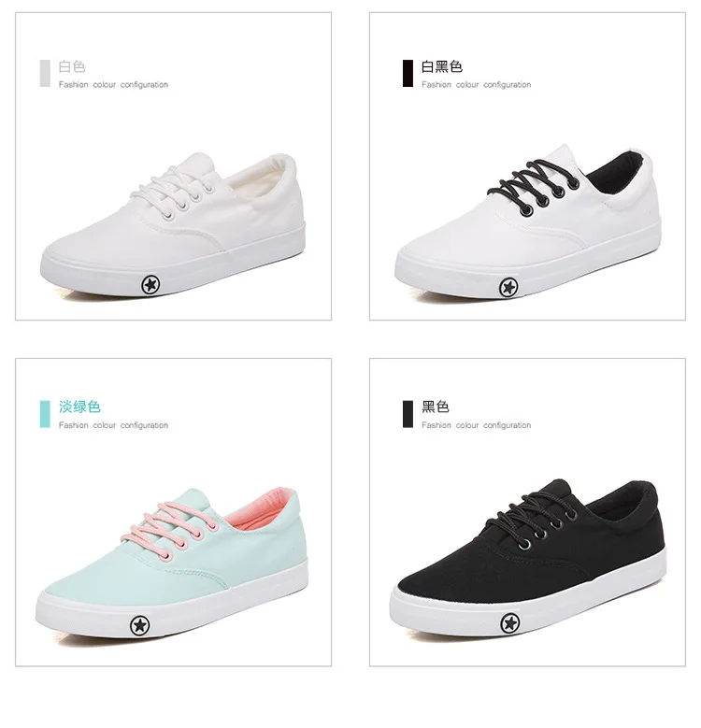Click subtitle text under 白黑色 heading
Viewport: 701px width, 728px height.
click(x=477, y=85)
